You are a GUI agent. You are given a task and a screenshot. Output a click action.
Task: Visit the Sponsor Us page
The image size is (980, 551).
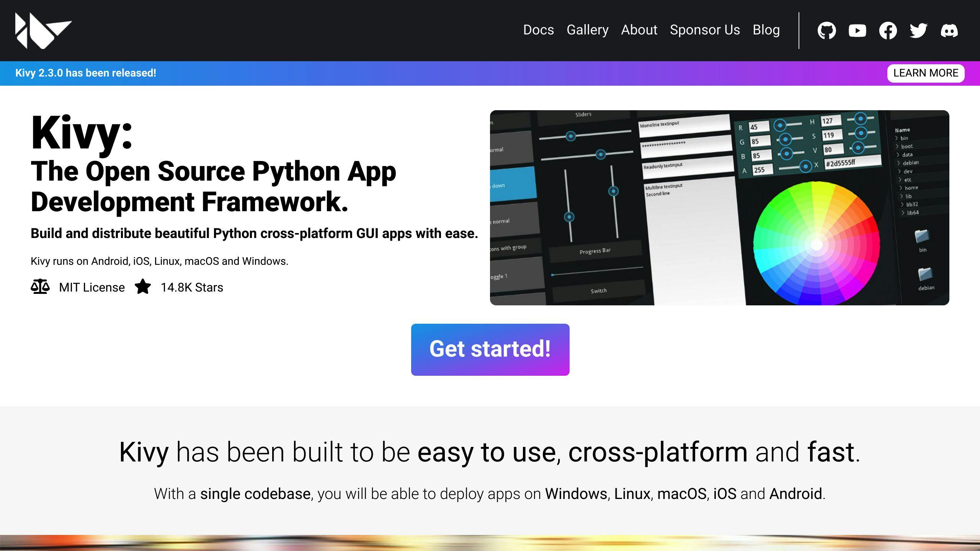pos(705,30)
